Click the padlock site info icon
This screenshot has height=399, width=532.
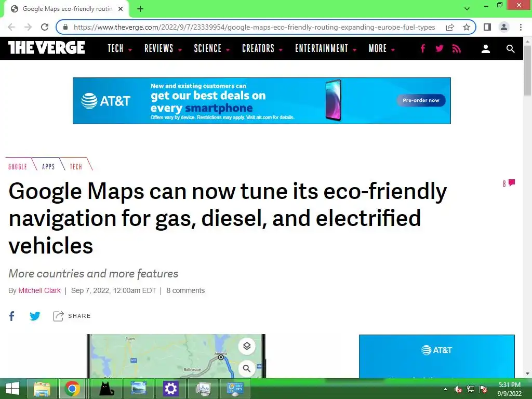click(65, 27)
